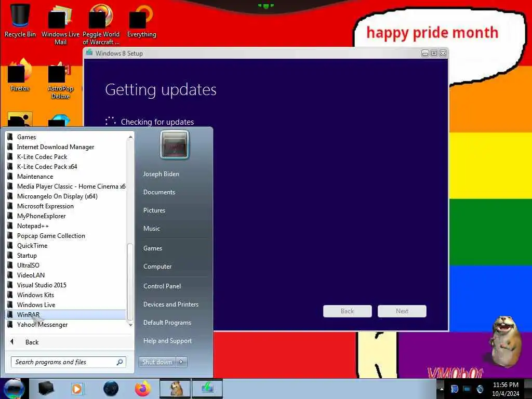Click the dancing gopher desktop gadget
This screenshot has height=399, width=532.
(506, 341)
